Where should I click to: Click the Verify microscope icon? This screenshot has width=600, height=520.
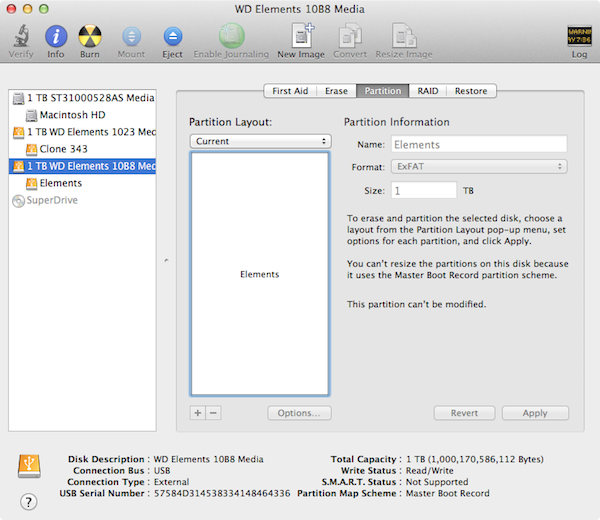(x=21, y=38)
